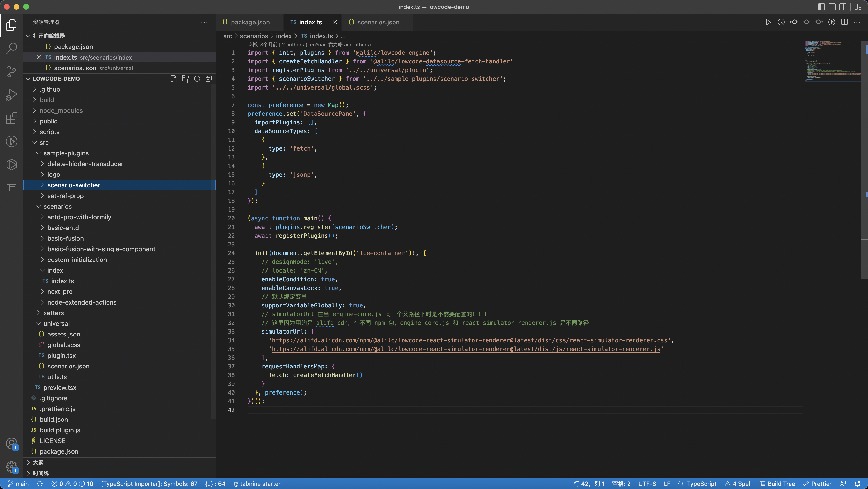The image size is (868, 489).
Task: Click the Prettier status bar button
Action: [x=817, y=484]
